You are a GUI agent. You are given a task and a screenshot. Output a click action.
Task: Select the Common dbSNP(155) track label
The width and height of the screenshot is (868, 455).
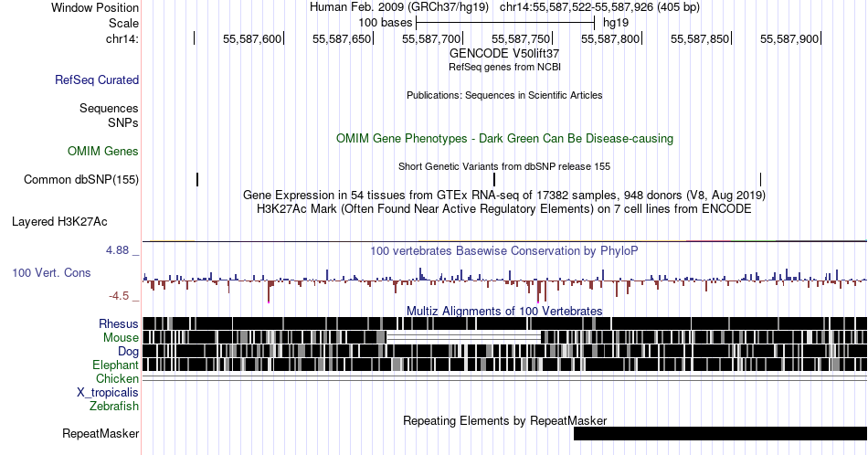click(81, 179)
